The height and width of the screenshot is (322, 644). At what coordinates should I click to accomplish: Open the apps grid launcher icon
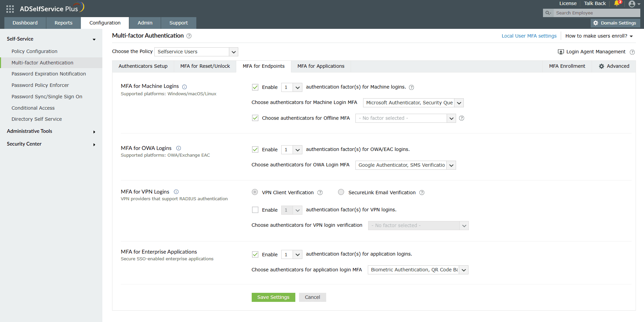tap(10, 9)
